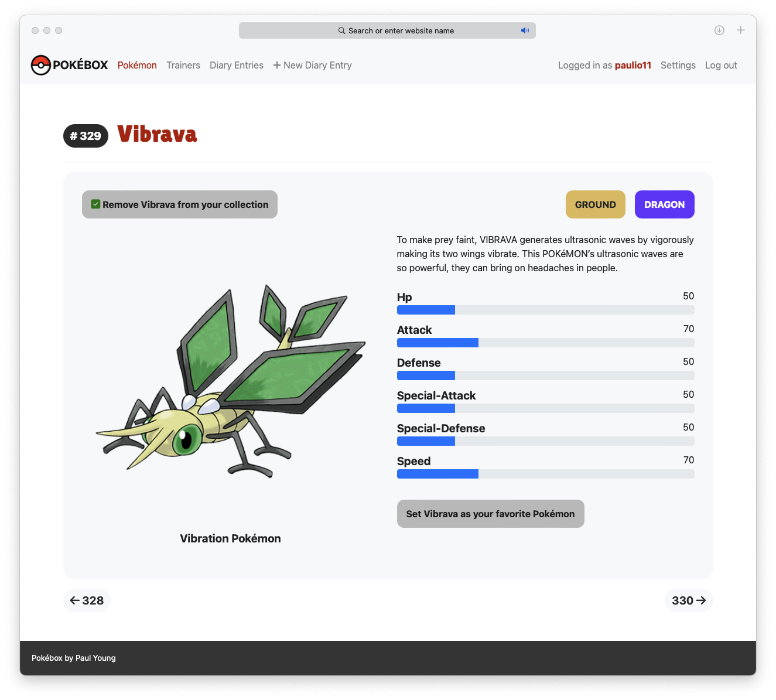Click the Special-Defense progress bar
Image resolution: width=776 pixels, height=700 pixels.
[546, 441]
